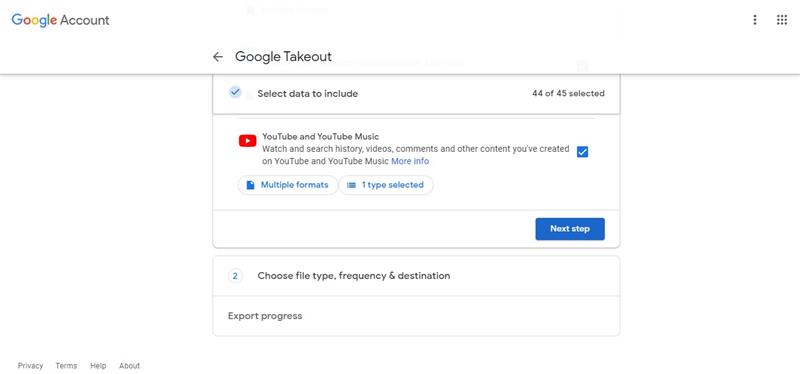Open the three-dot more options menu

click(755, 20)
